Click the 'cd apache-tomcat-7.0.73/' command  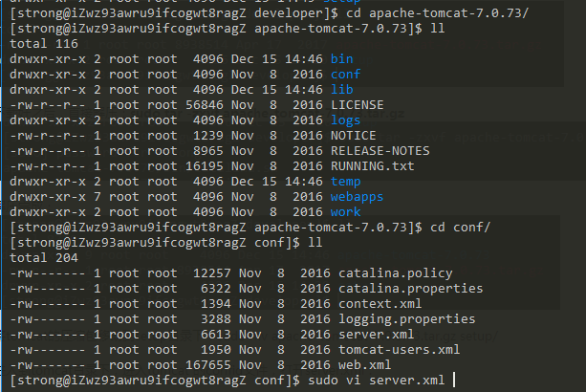click(437, 13)
